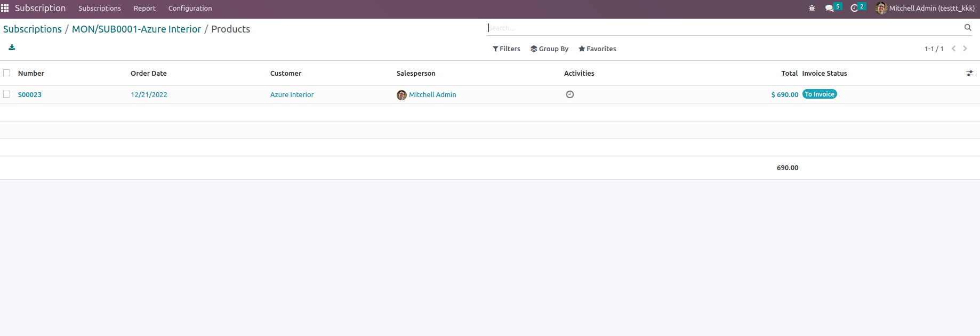Sort by Customer column header

click(x=286, y=73)
